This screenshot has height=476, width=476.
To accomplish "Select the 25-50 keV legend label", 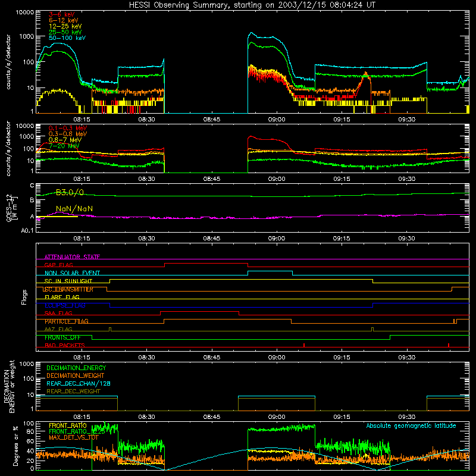I will point(65,32).
